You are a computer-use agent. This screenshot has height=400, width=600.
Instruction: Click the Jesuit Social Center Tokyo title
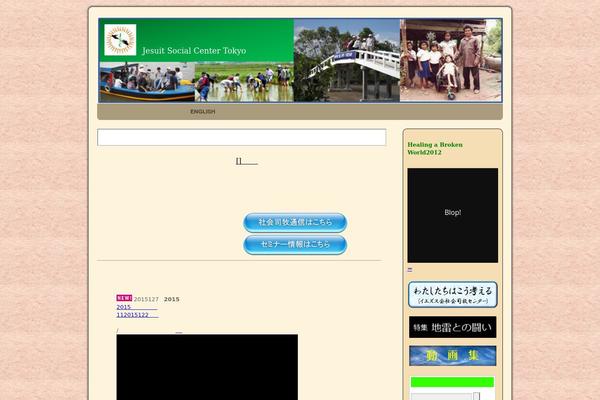[x=194, y=51]
